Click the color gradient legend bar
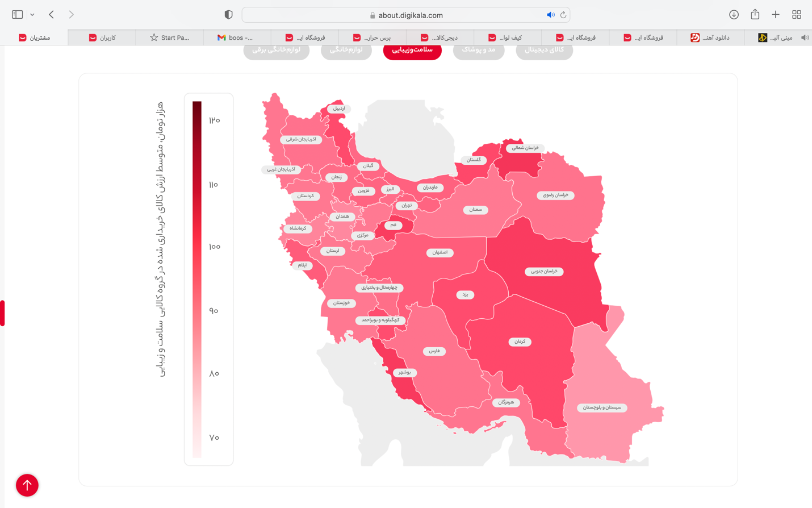 (x=197, y=278)
